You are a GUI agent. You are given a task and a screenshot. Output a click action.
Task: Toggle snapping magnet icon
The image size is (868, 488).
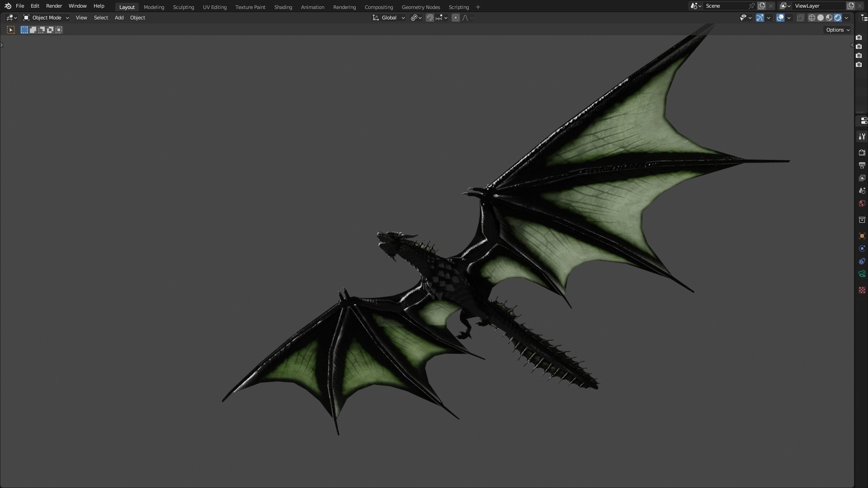[430, 18]
